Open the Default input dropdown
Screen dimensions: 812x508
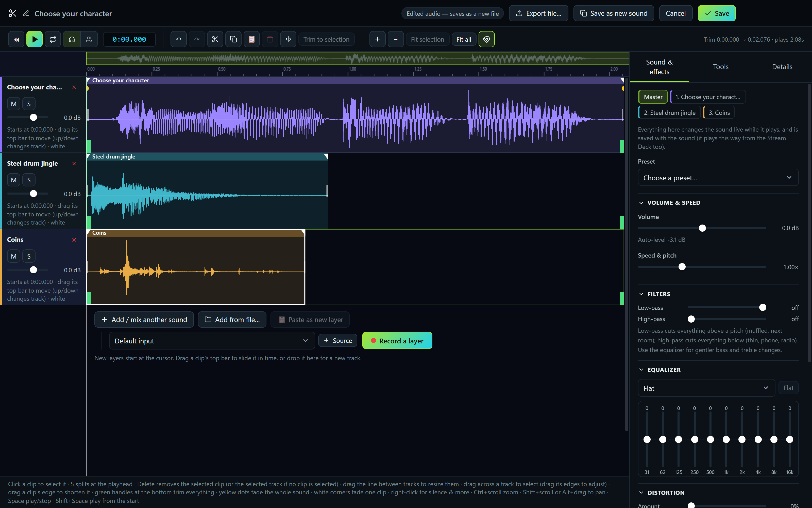pyautogui.click(x=212, y=341)
